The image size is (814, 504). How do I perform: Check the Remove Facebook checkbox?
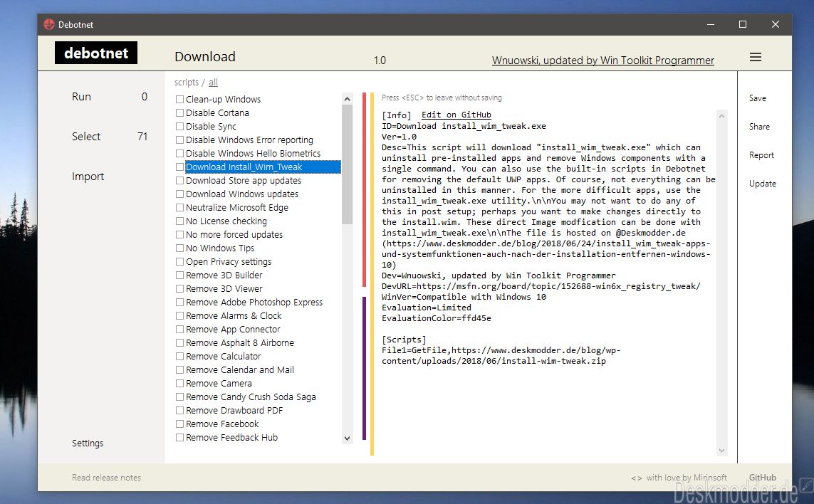click(179, 424)
